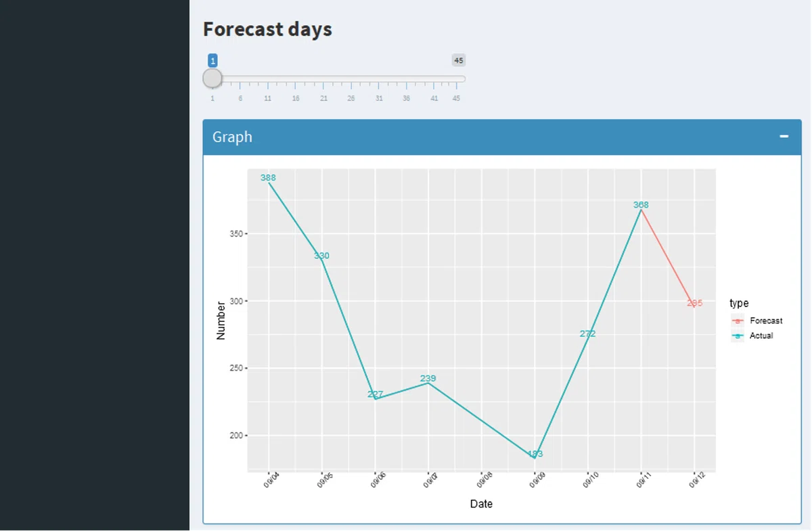Viewport: 812px width, 531px height.
Task: Click the blue slider value bubble showing 1
Action: pyautogui.click(x=212, y=61)
